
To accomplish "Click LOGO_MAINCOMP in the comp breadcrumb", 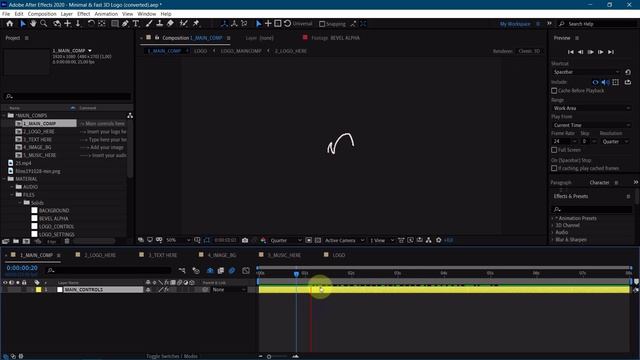I will [x=241, y=51].
